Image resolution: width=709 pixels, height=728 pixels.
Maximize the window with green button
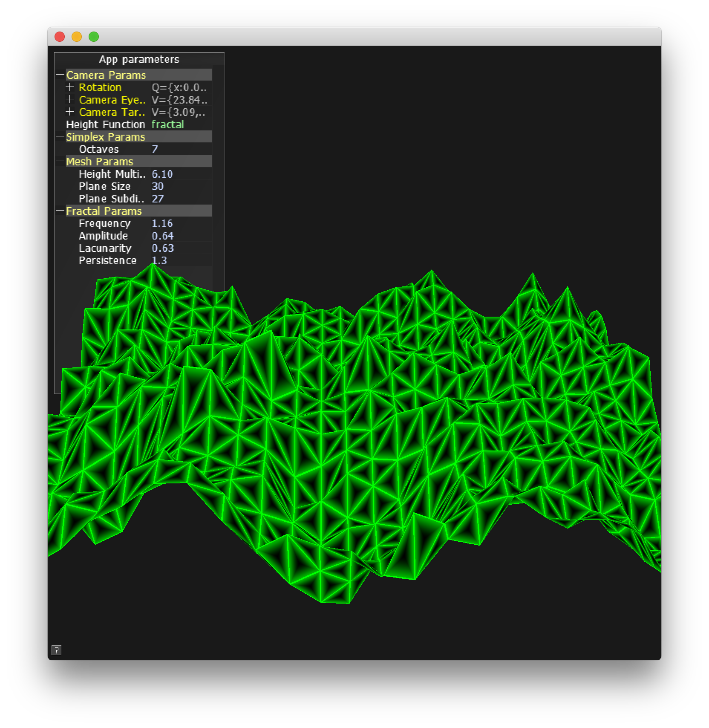click(x=94, y=37)
